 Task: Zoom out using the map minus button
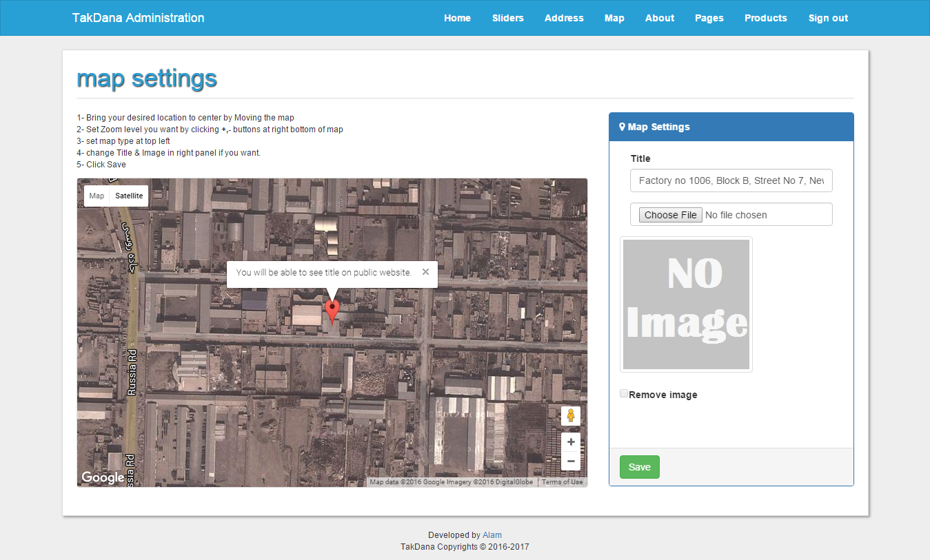click(570, 461)
